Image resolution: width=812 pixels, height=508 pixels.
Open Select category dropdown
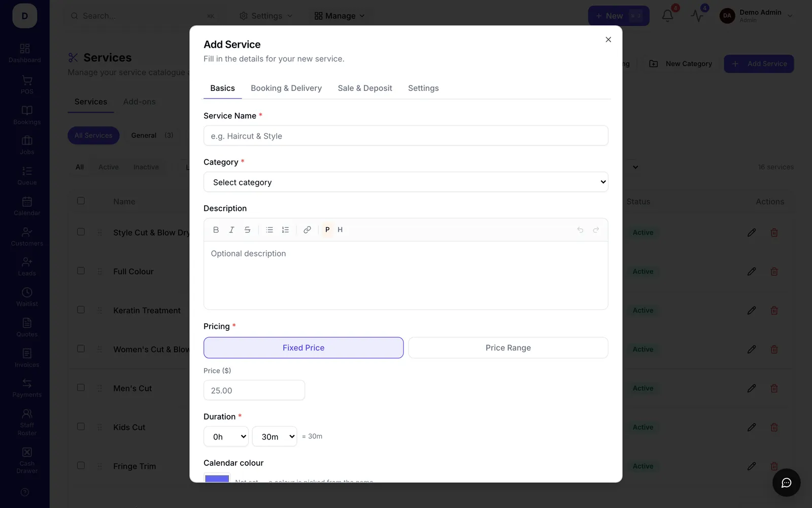point(405,182)
